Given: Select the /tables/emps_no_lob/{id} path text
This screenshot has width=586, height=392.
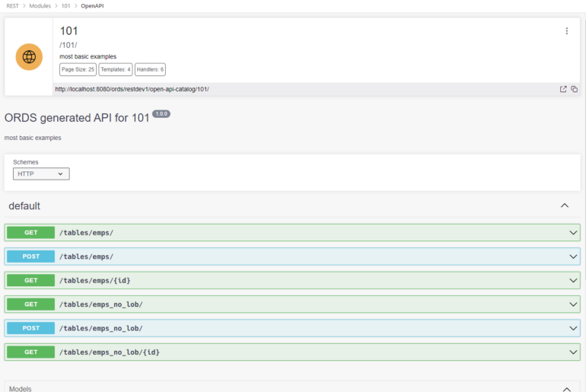Looking at the screenshot, I should [110, 352].
